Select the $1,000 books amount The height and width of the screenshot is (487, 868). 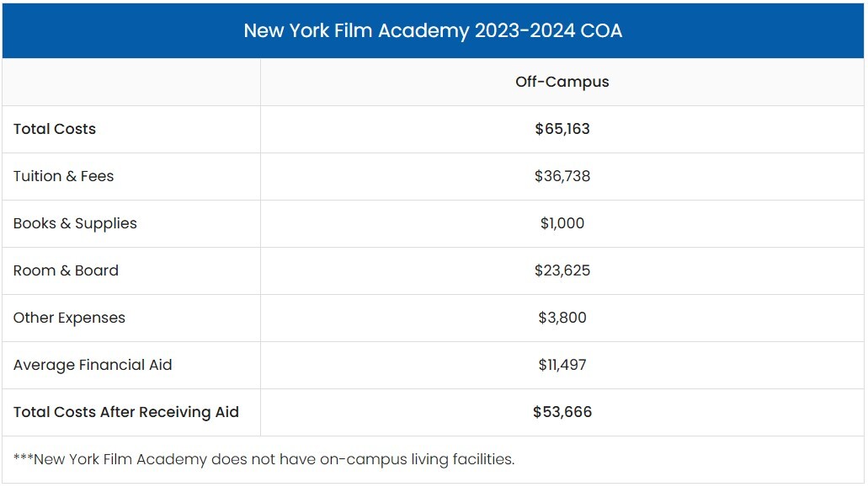point(562,223)
